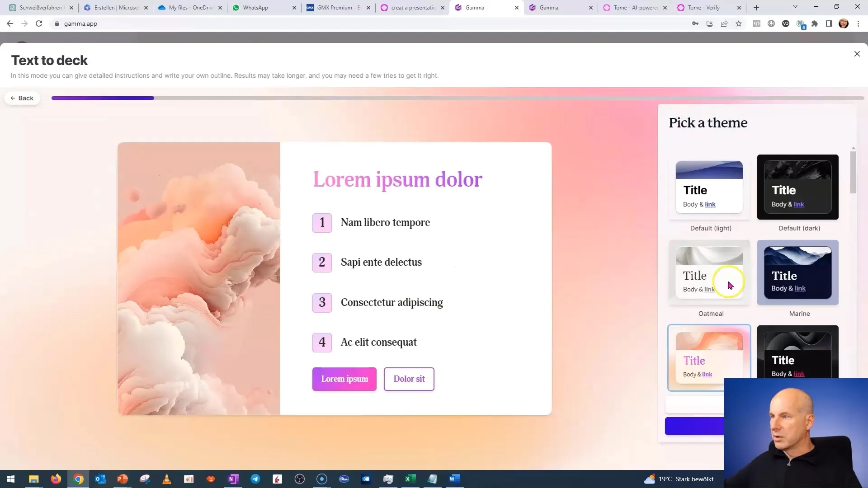Image resolution: width=868 pixels, height=488 pixels.
Task: Select the Default (dark) theme
Action: (x=798, y=187)
